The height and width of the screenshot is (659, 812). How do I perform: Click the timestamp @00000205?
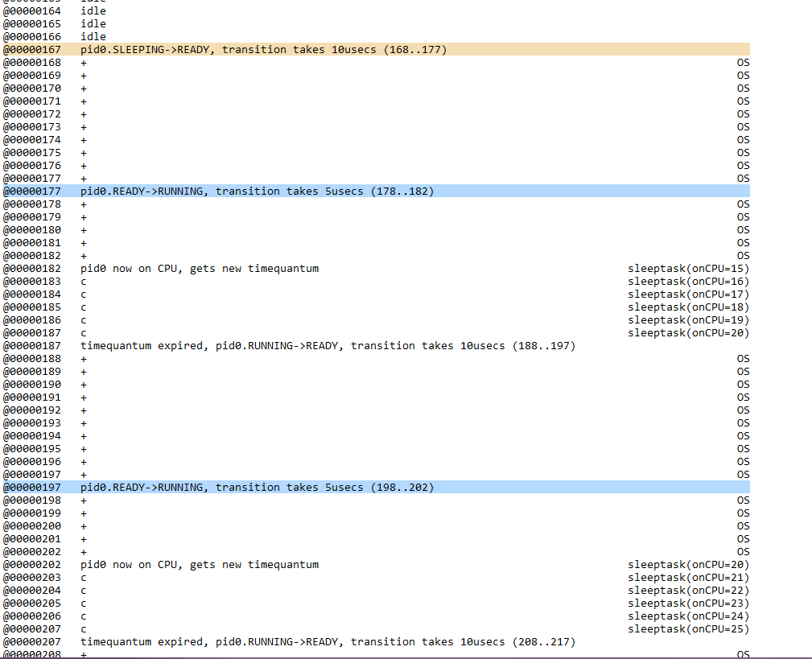[x=32, y=603]
